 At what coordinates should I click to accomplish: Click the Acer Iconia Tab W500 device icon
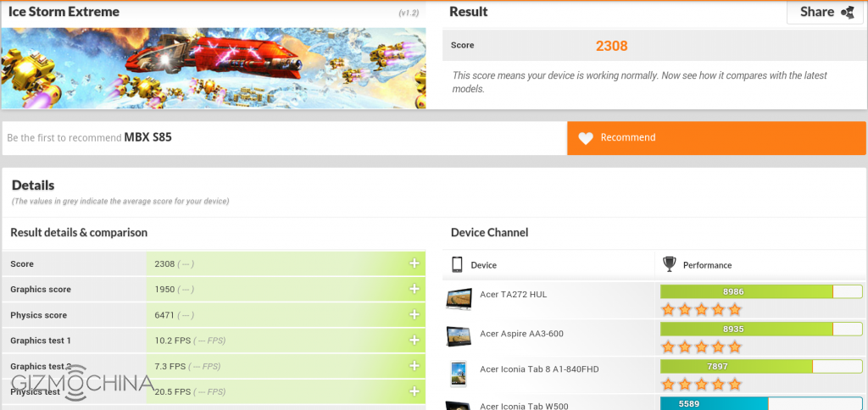[x=459, y=403]
